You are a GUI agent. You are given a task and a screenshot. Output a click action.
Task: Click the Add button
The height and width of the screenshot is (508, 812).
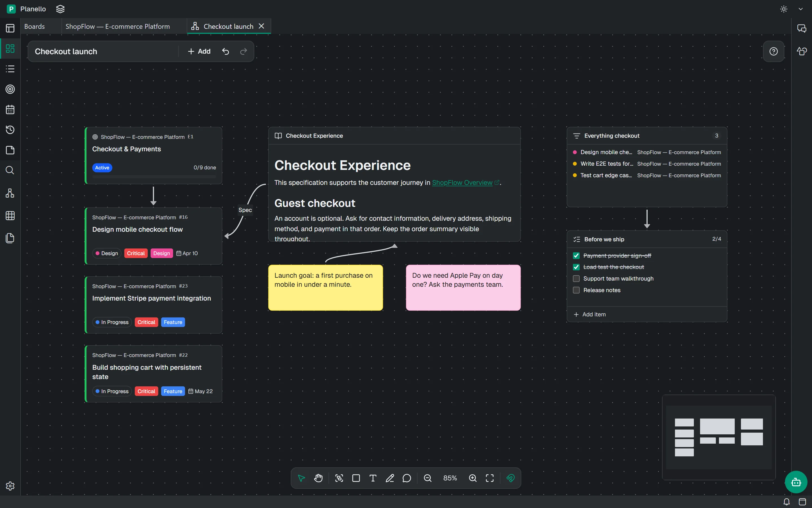click(x=199, y=51)
